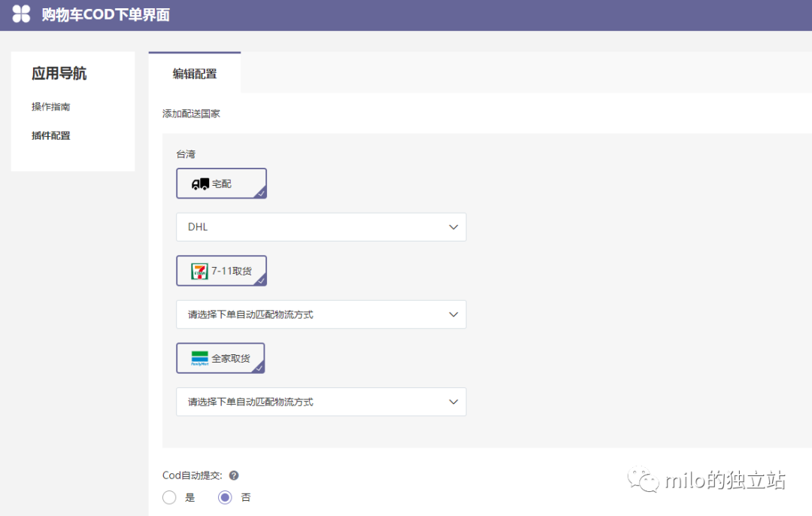
Task: Open the DHL logistics dropdown
Action: tap(453, 226)
